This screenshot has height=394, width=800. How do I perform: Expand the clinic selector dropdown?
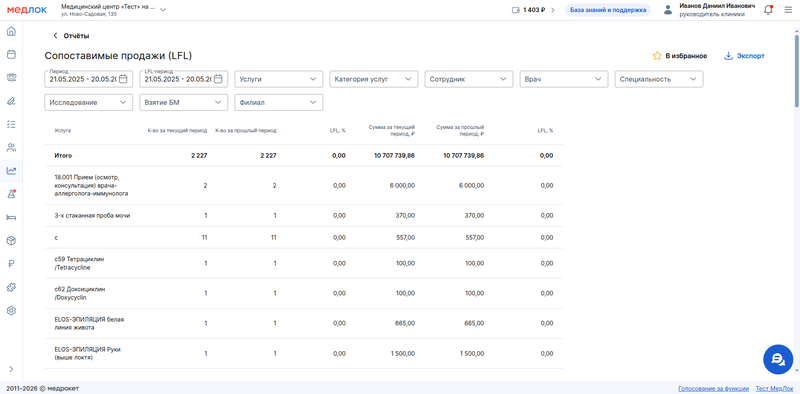click(163, 10)
